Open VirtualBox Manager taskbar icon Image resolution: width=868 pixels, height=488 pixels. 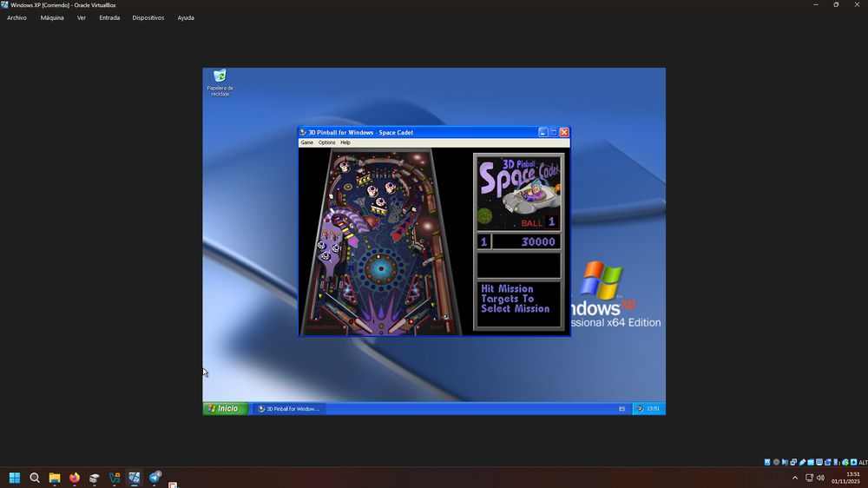pyautogui.click(x=114, y=478)
